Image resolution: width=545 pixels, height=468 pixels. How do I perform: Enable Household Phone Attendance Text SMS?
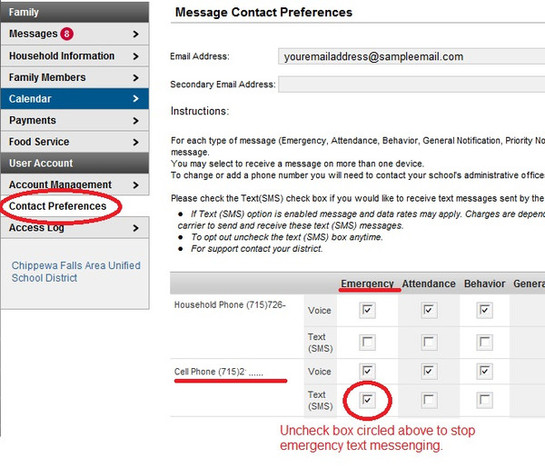tap(429, 342)
